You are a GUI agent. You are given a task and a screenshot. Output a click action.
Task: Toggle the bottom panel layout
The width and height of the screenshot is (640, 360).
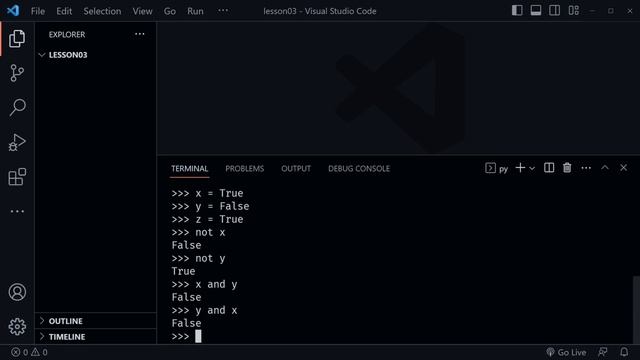(x=536, y=11)
